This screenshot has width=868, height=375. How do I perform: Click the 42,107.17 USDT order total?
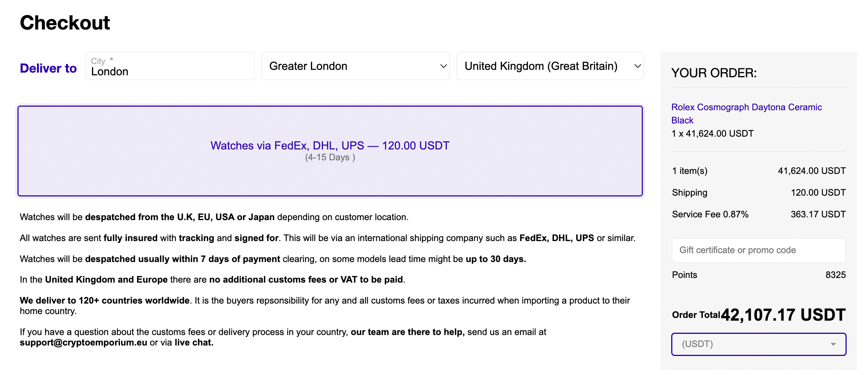coord(783,315)
